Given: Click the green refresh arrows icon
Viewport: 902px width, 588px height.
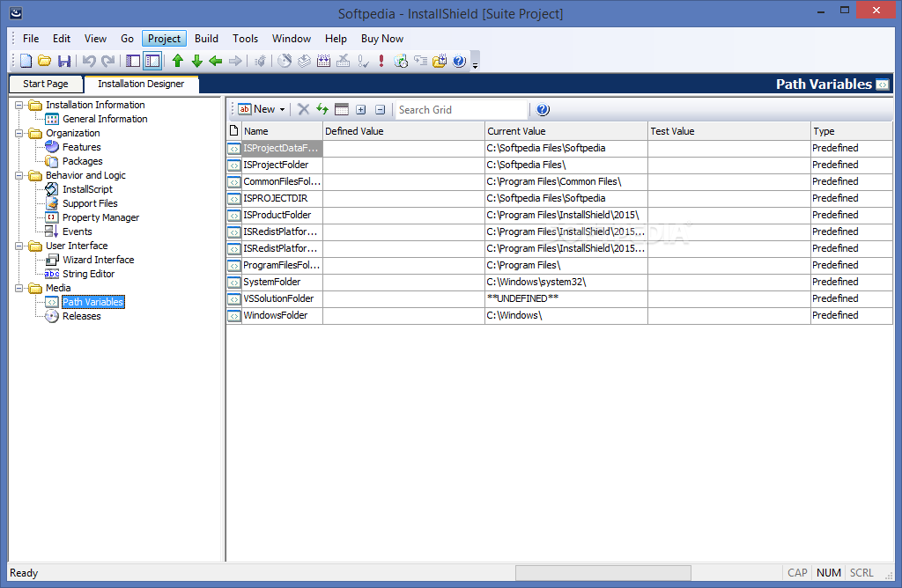Looking at the screenshot, I should [322, 109].
